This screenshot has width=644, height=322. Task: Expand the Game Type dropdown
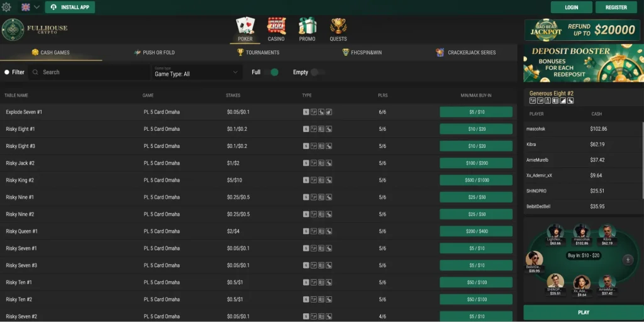pos(196,72)
